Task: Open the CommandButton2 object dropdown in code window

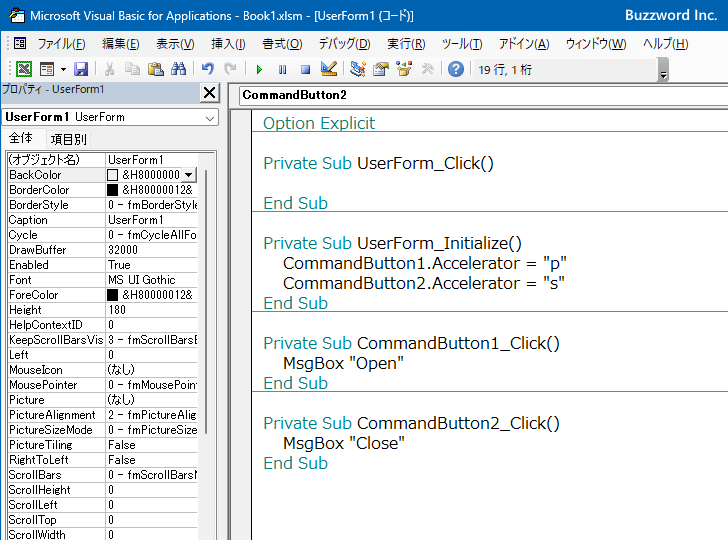Action: pyautogui.click(x=483, y=95)
